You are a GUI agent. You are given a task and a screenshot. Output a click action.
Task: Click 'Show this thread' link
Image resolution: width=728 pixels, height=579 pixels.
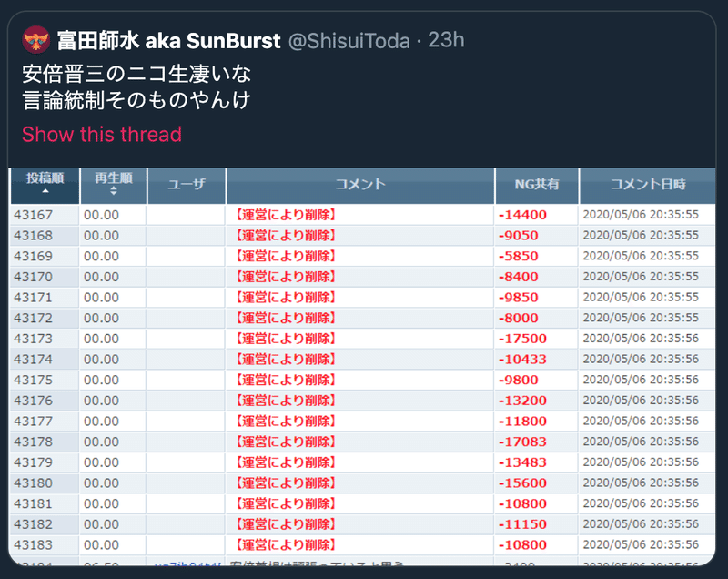(102, 135)
